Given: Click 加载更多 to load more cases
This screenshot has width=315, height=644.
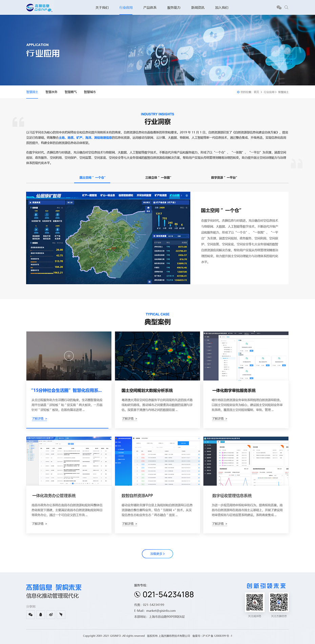Looking at the screenshot, I should (157, 554).
